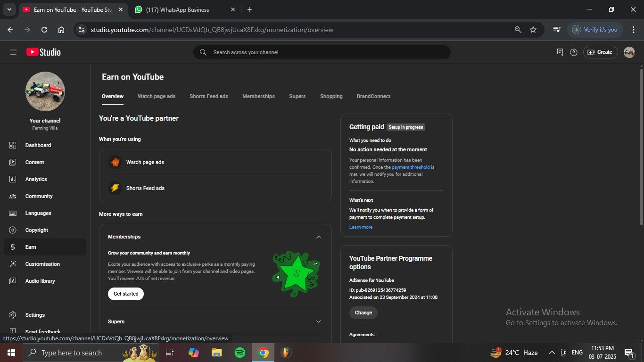The width and height of the screenshot is (644, 362).
Task: Open Copilot icon in the taskbar
Action: coord(193,353)
